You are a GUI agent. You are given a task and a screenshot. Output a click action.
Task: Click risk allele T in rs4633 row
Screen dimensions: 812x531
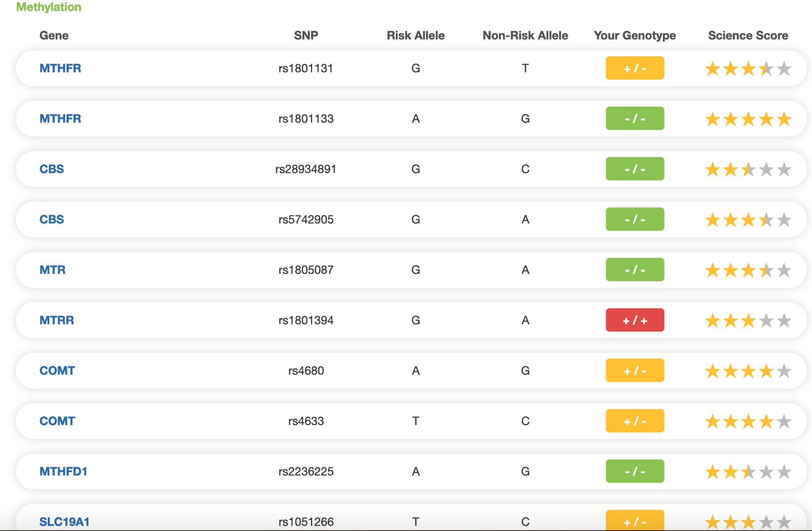tap(416, 421)
